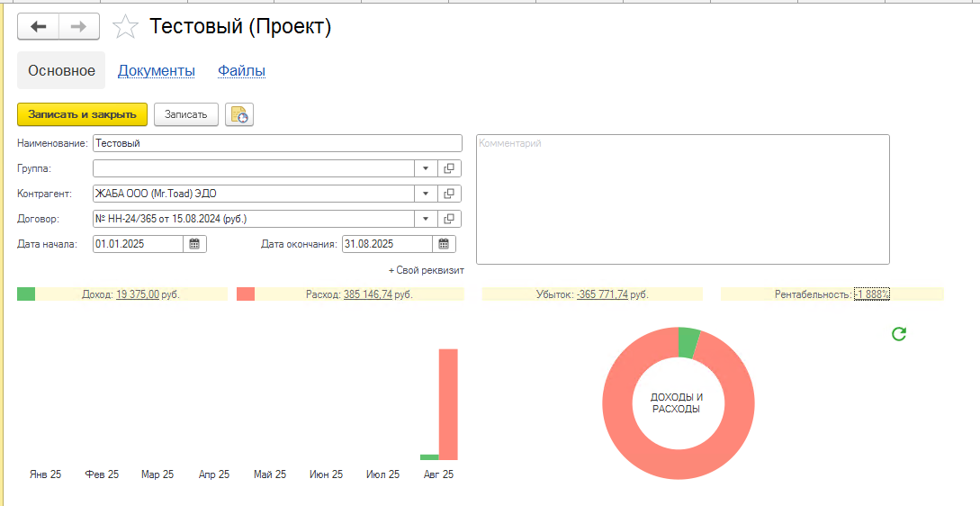Screen dimensions: 980x506
Task: Select the green income bar for Авг 25
Action: click(429, 457)
